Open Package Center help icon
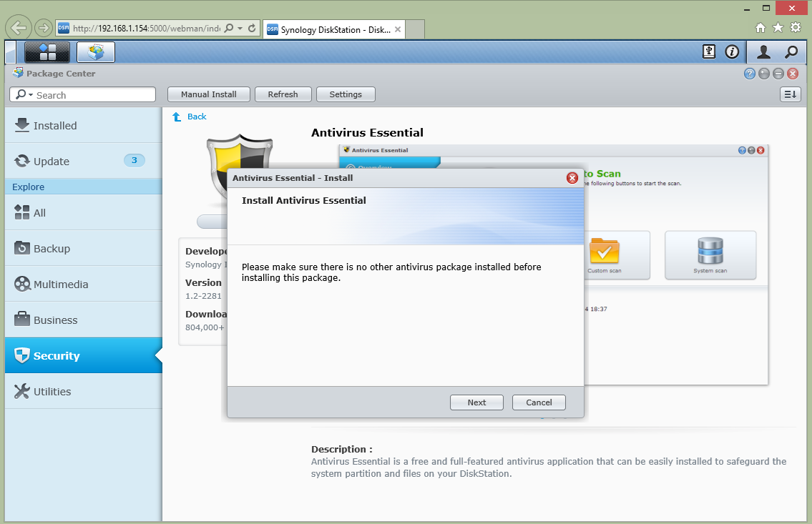This screenshot has width=812, height=524. click(x=749, y=74)
